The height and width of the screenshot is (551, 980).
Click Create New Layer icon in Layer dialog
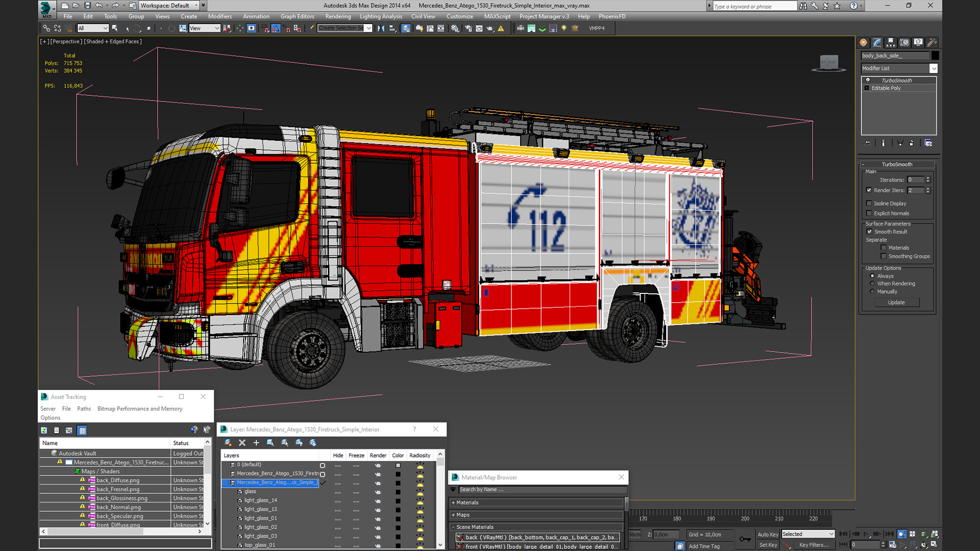coord(228,443)
